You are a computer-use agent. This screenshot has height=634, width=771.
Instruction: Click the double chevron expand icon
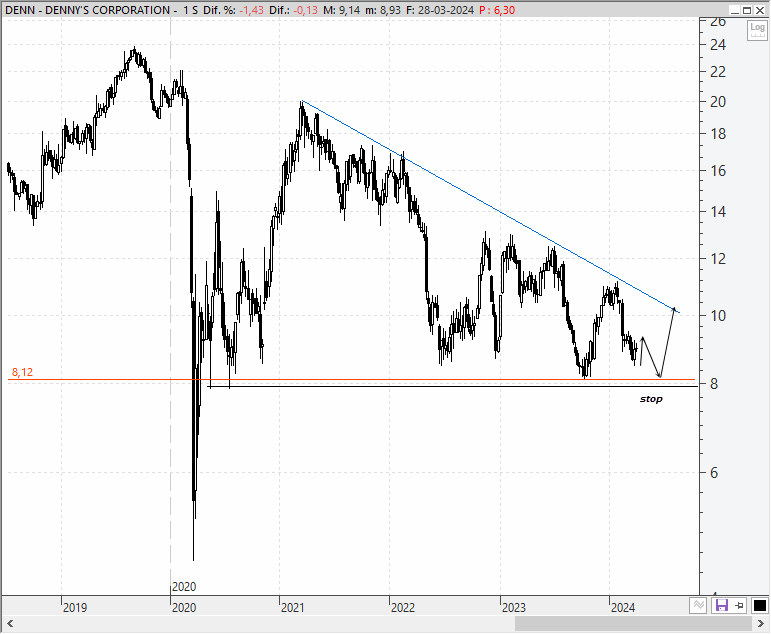(x=699, y=605)
